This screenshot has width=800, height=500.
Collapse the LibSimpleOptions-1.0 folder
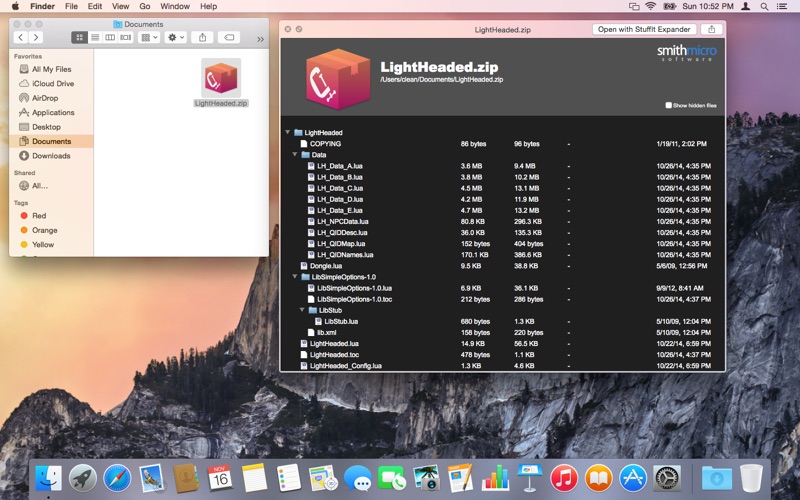(295, 277)
